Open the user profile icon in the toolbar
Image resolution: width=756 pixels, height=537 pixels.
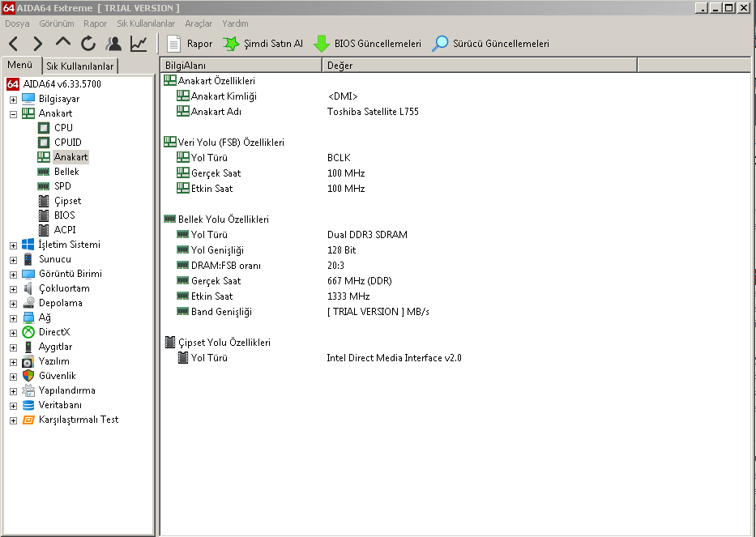pos(113,44)
